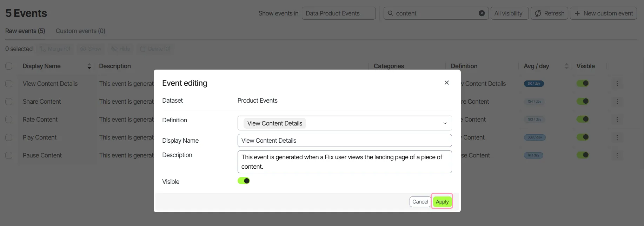Click the Delete (0) button

pyautogui.click(x=155, y=49)
